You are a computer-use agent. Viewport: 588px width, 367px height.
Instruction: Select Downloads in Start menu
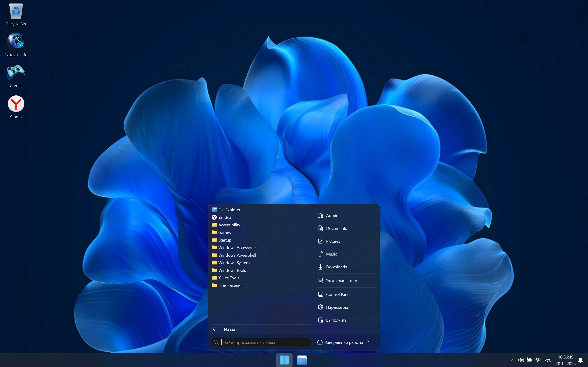[x=336, y=267]
